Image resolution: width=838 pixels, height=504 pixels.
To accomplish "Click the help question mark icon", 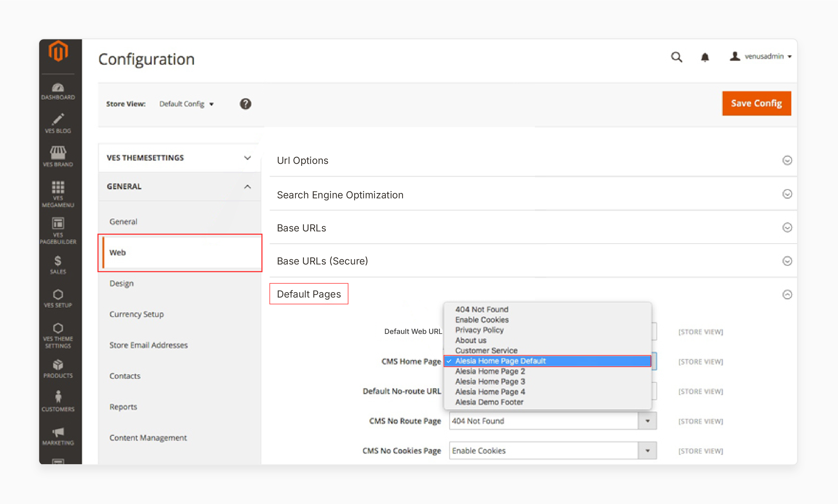I will pyautogui.click(x=246, y=104).
